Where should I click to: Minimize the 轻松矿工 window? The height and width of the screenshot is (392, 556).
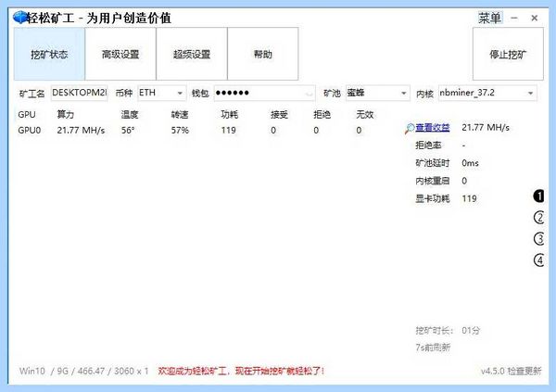(x=514, y=18)
